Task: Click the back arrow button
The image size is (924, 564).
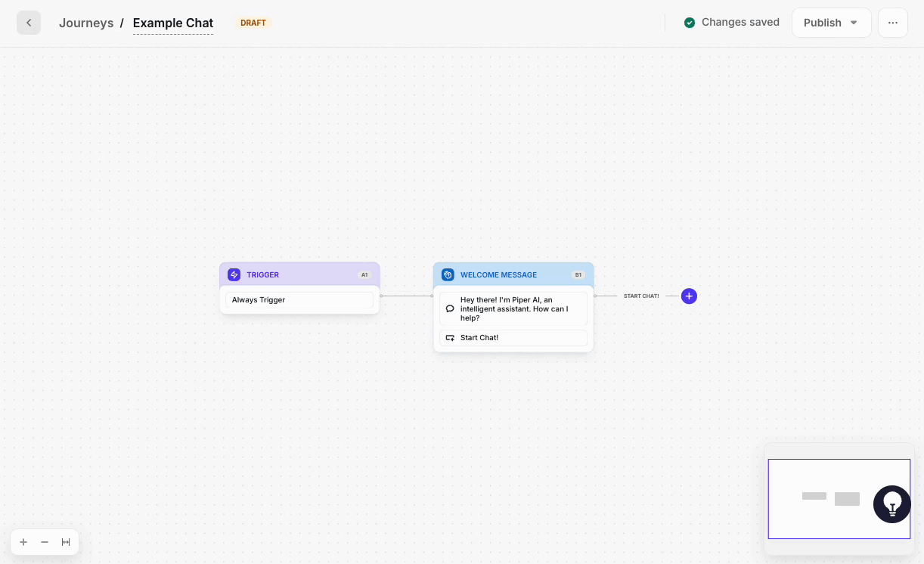Action: click(x=29, y=23)
